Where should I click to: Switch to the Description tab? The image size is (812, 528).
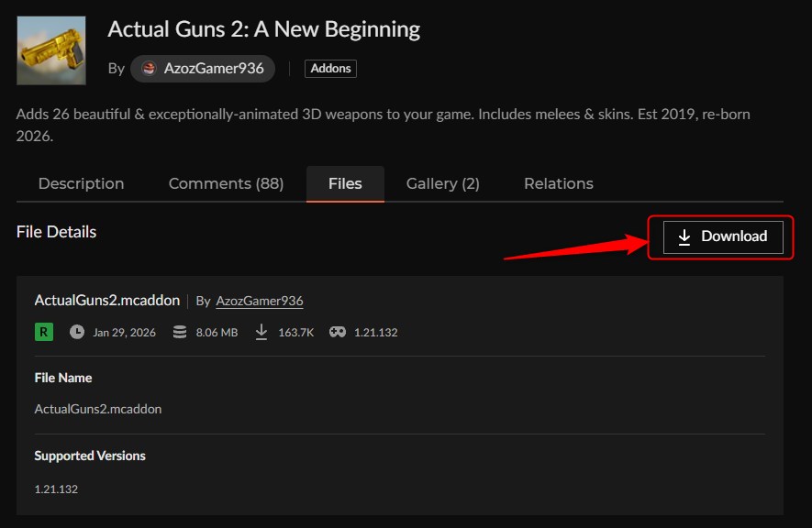click(81, 183)
